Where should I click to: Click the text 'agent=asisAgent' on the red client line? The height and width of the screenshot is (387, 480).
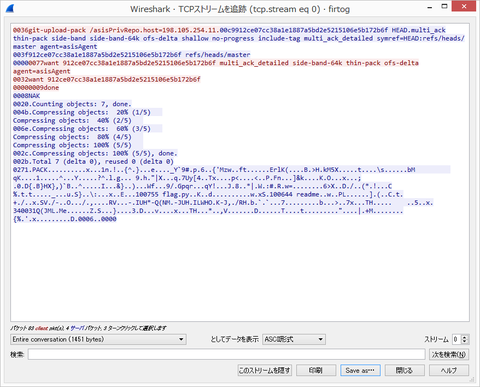[42, 71]
